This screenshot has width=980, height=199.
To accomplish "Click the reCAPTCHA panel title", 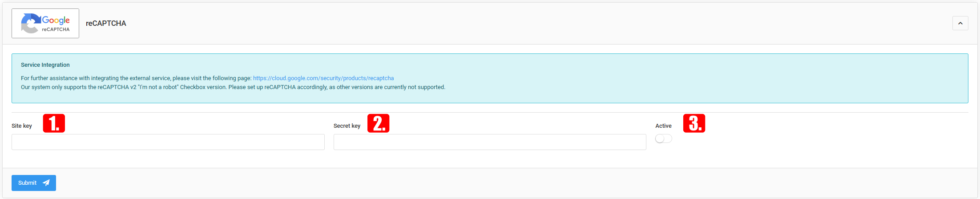I will [x=106, y=23].
